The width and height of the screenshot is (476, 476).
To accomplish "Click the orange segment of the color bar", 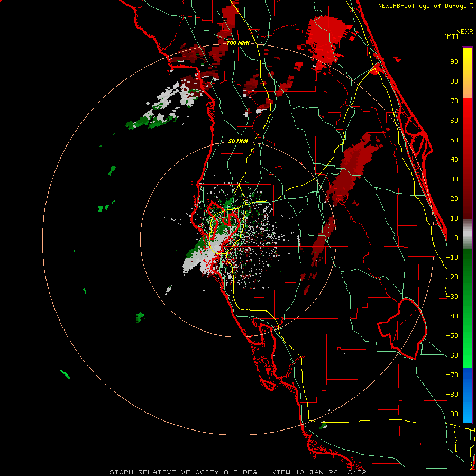I will click(x=467, y=86).
